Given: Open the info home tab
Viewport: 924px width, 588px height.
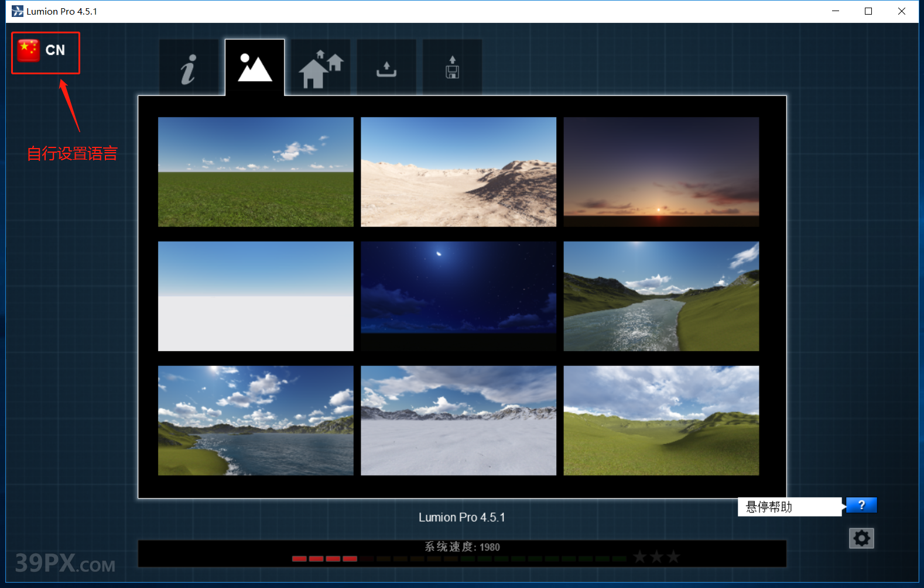Looking at the screenshot, I should click(189, 69).
